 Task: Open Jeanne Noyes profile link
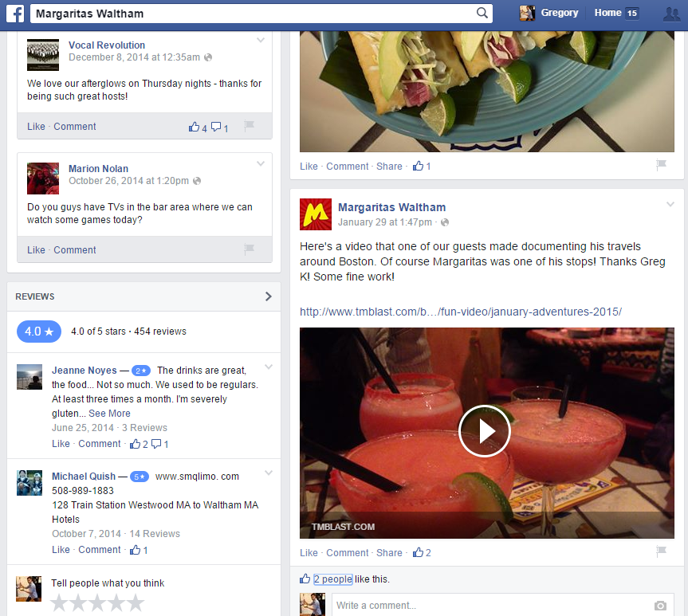[x=85, y=371]
